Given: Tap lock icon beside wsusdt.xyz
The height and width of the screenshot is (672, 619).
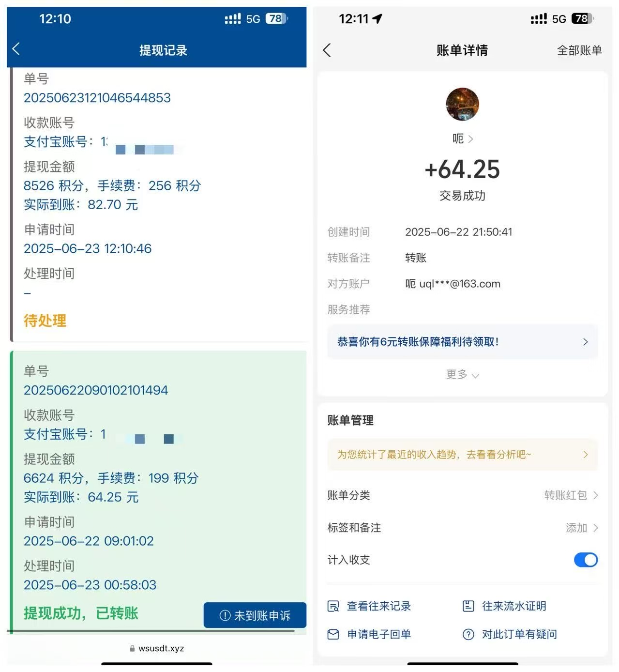Looking at the screenshot, I should [132, 648].
